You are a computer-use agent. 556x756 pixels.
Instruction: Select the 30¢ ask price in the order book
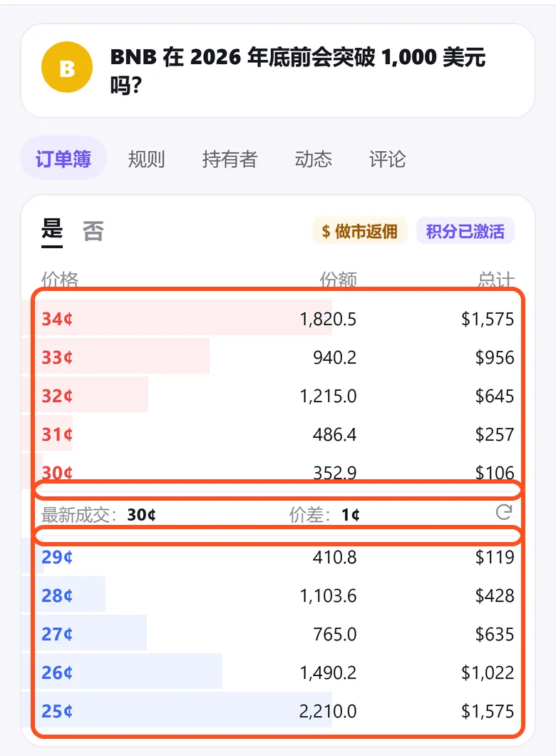[57, 472]
